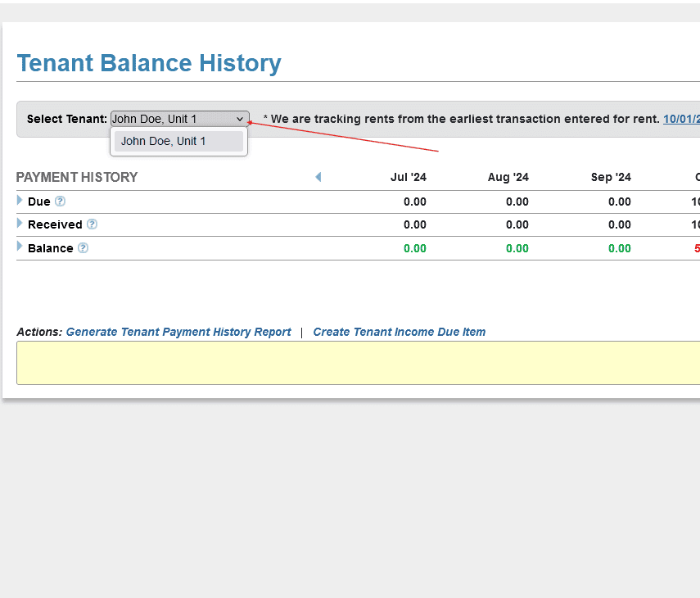Open the earliest rent transaction date link

coord(681,119)
